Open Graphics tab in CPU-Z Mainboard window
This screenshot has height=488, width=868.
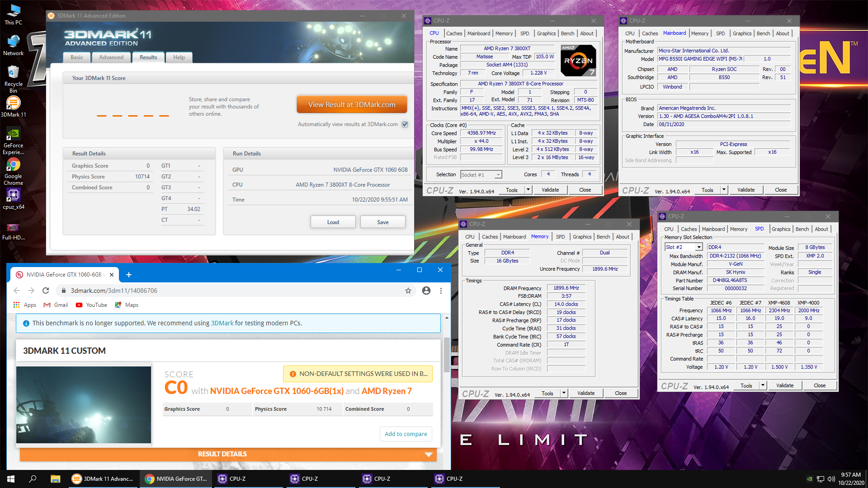[x=742, y=33]
